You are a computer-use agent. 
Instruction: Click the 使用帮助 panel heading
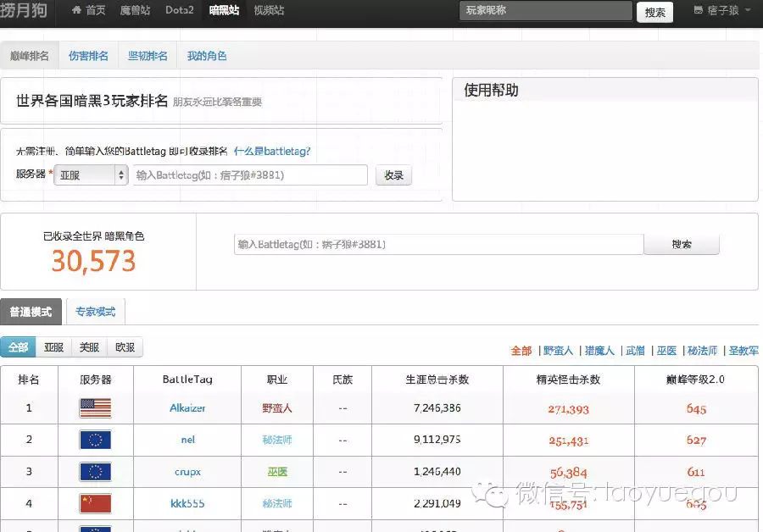click(491, 90)
